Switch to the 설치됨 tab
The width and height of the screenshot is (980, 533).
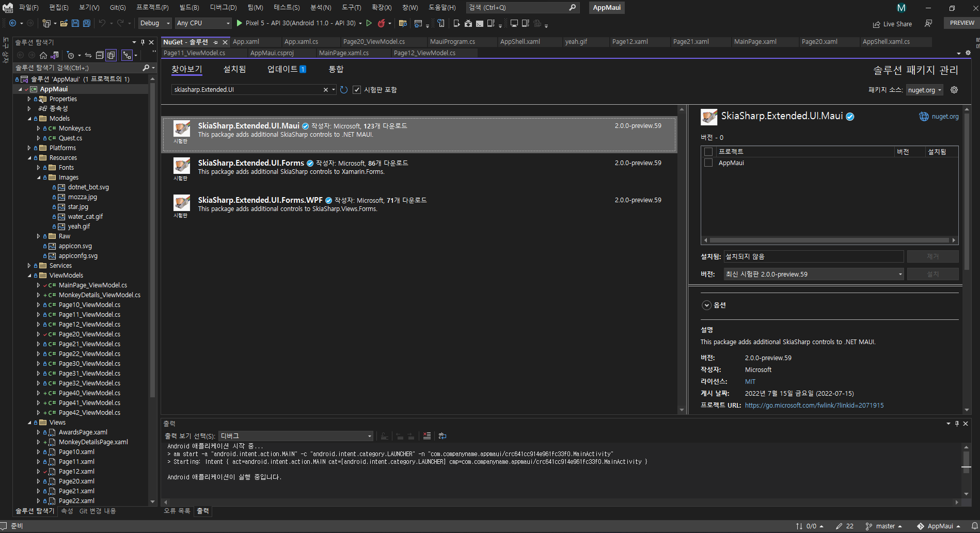click(234, 69)
